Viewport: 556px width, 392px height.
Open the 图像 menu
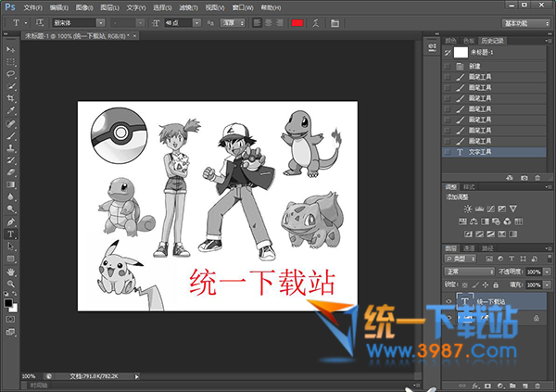click(84, 7)
